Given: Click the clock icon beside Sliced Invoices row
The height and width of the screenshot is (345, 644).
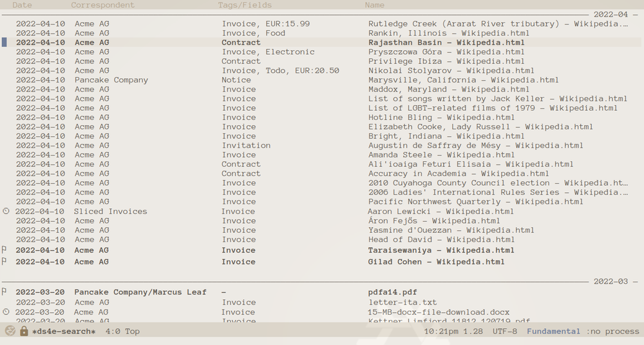Looking at the screenshot, I should (x=6, y=212).
